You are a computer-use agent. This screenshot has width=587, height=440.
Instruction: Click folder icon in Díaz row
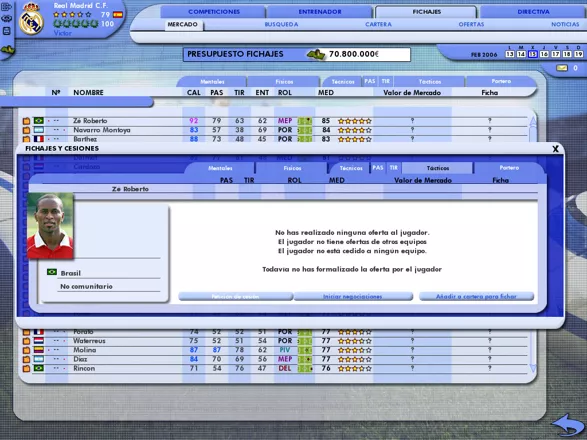tap(26, 359)
